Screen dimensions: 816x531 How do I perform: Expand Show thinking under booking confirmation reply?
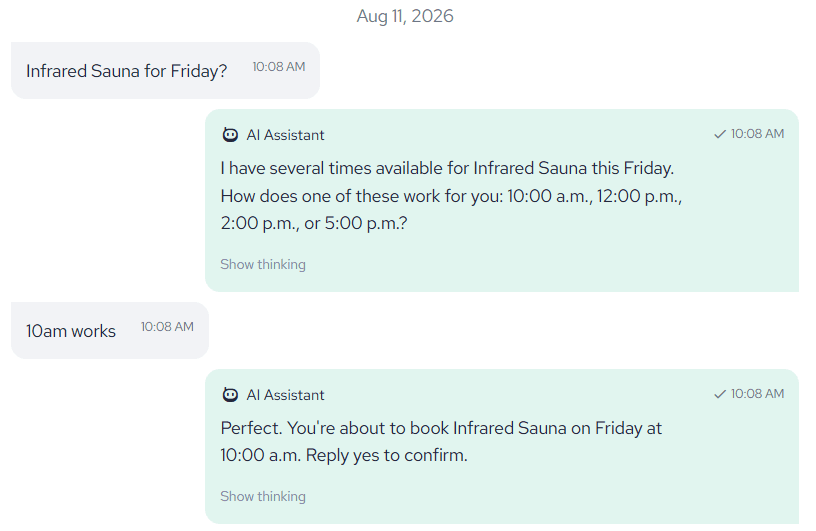[x=263, y=496]
